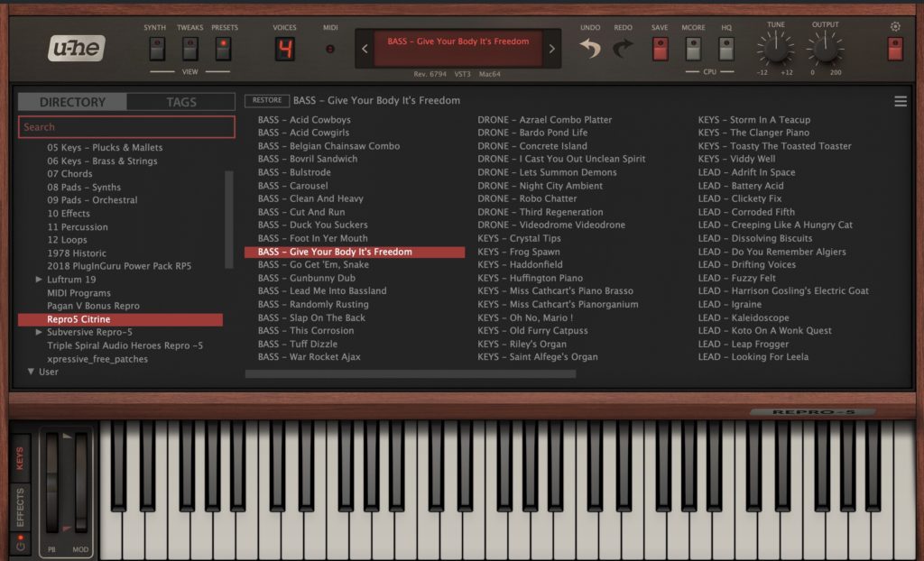This screenshot has height=561, width=924.
Task: Switch to the TAGS tab
Action: pyautogui.click(x=180, y=102)
